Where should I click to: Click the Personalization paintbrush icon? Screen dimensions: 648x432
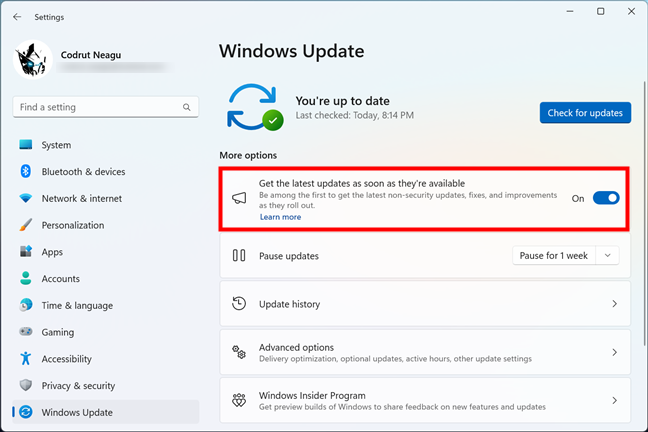coord(26,225)
